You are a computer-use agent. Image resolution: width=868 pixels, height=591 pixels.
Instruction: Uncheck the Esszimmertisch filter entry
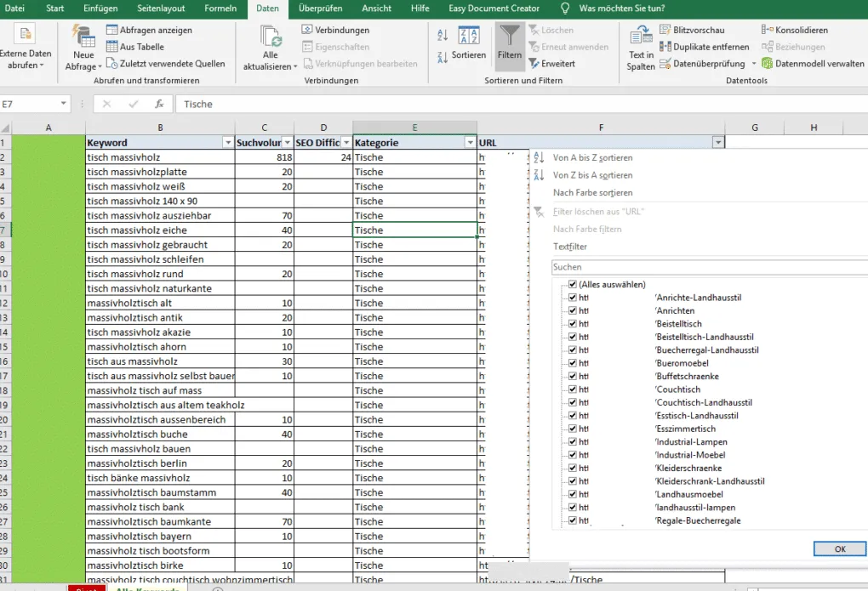(x=573, y=429)
